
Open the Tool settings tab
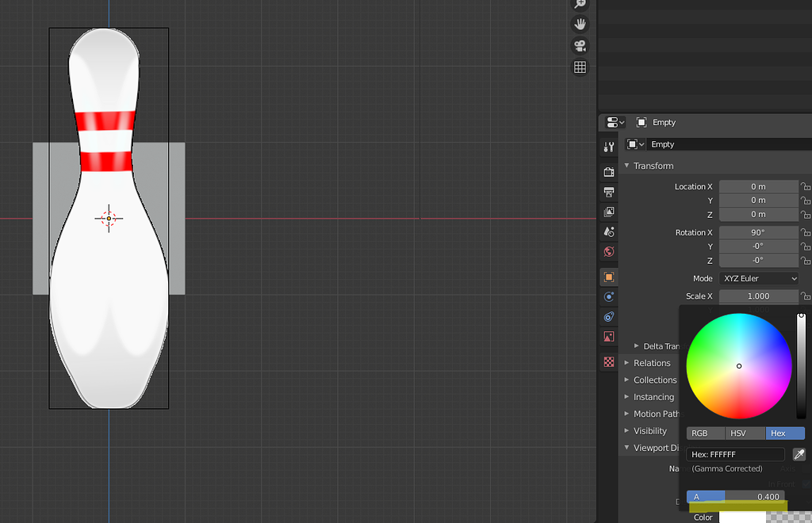[x=608, y=147]
